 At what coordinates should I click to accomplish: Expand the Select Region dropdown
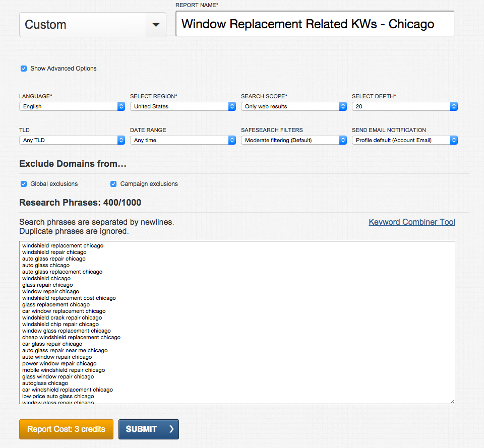[x=183, y=106]
